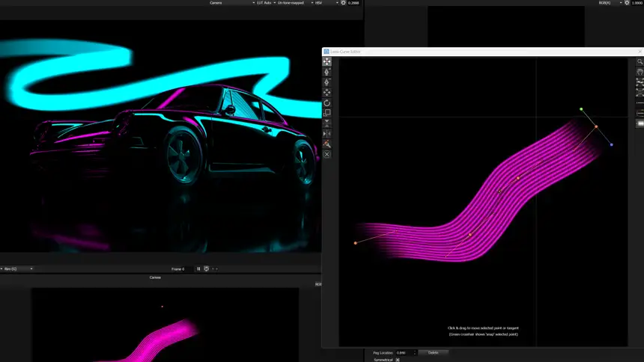The image size is (644, 362).
Task: Open the RGB(A) channel dropdown
Action: [x=610, y=3]
